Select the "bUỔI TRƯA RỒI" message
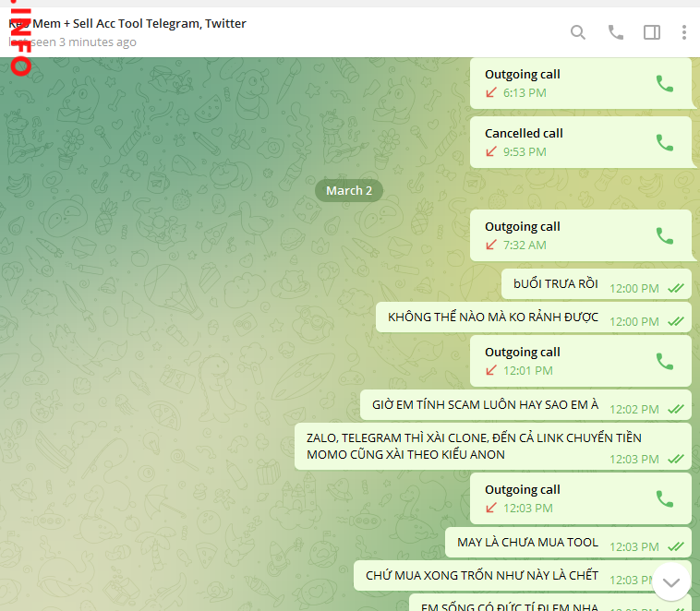The height and width of the screenshot is (611, 700). 556,284
